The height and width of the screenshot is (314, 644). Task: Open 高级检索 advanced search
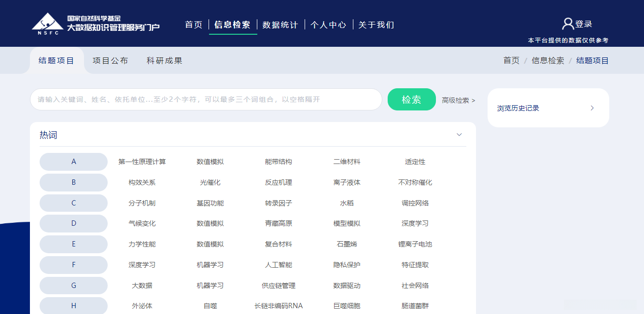[458, 100]
